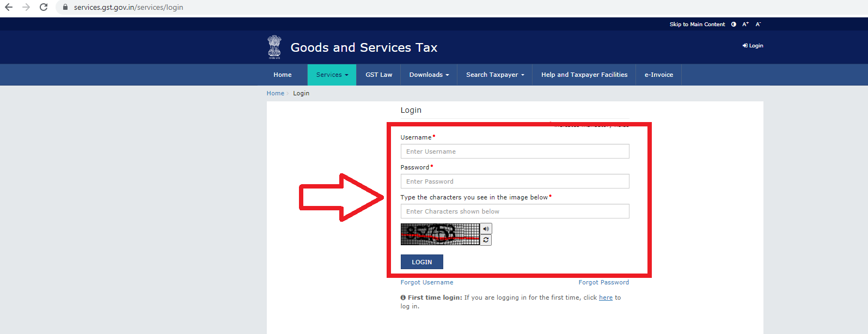
Task: Expand the Search Taxpayer dropdown
Action: tap(495, 75)
